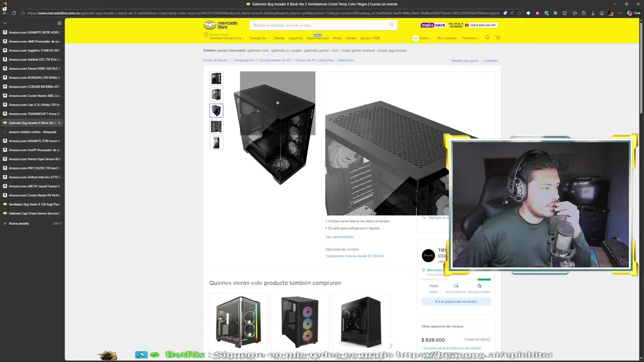The width and height of the screenshot is (644, 362).
Task: Open the Gabinetes breadcrumb
Action: 346,60
